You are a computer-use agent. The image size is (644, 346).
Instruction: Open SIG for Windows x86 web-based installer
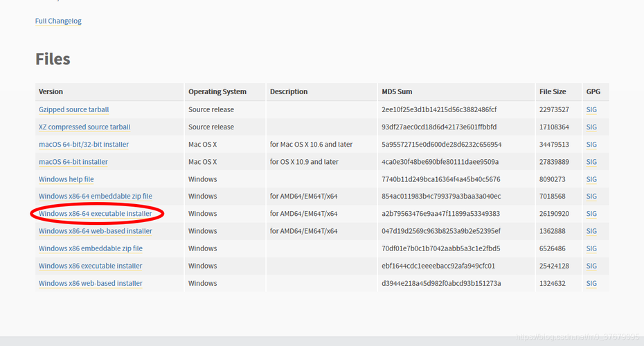(x=591, y=283)
